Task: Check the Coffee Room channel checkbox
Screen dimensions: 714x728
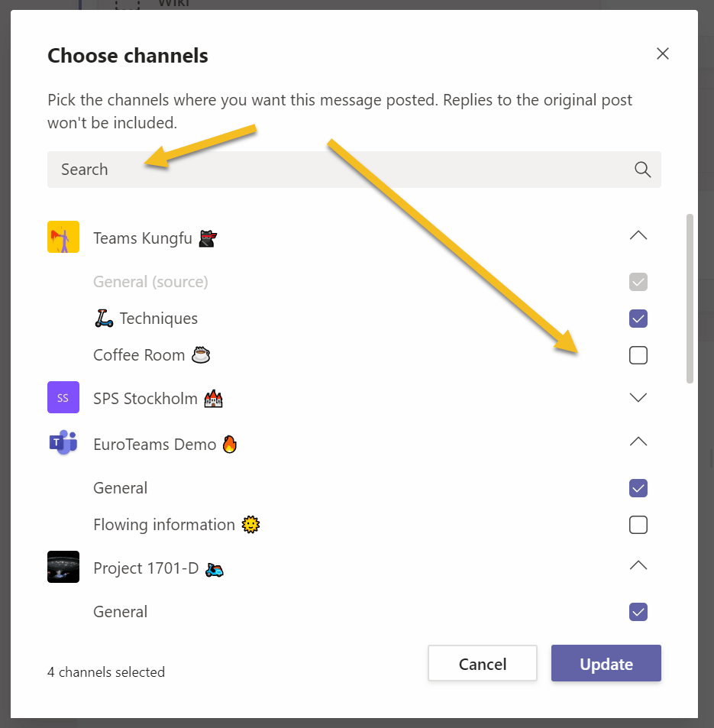Action: [x=638, y=355]
